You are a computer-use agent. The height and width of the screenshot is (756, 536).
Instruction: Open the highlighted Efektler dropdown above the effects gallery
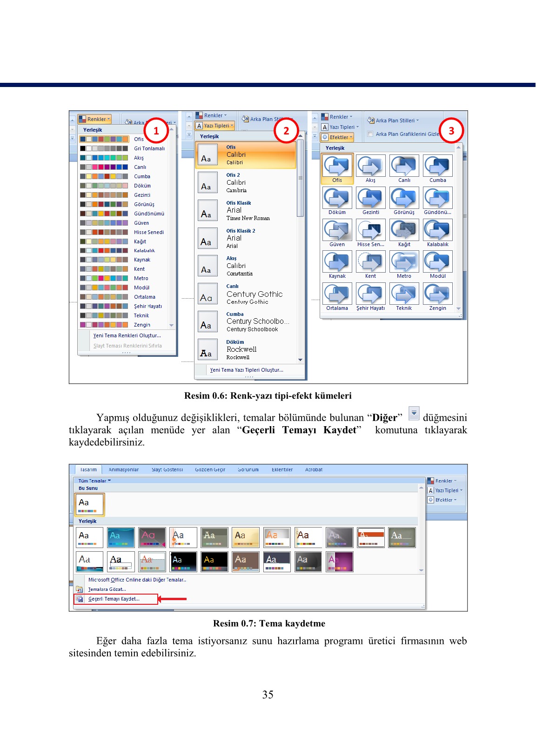pos(337,137)
